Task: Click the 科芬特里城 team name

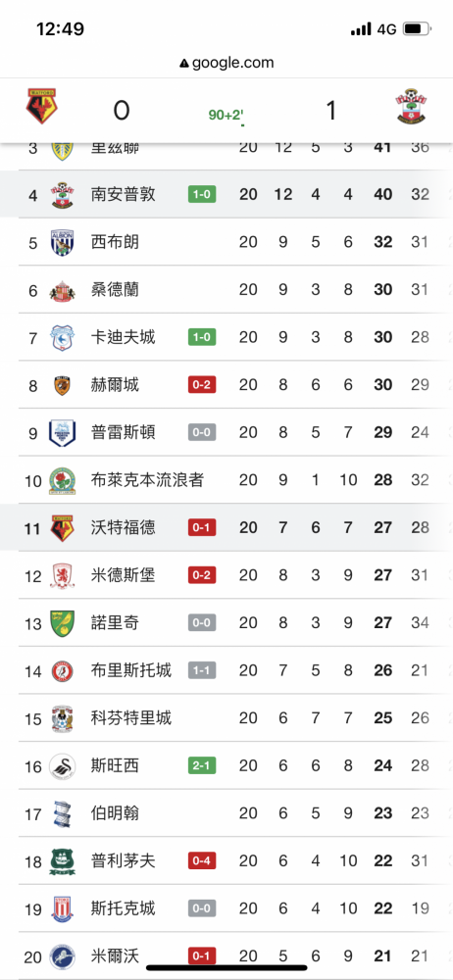Action: [131, 718]
